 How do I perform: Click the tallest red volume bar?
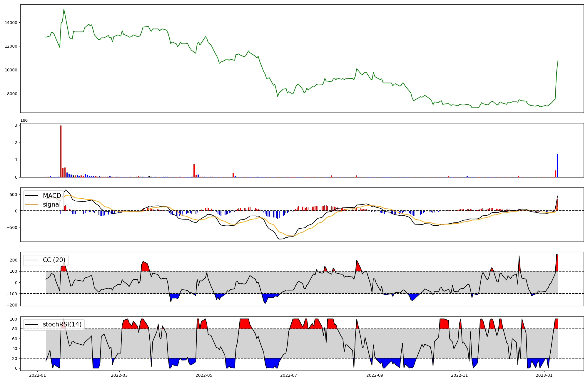point(61,151)
